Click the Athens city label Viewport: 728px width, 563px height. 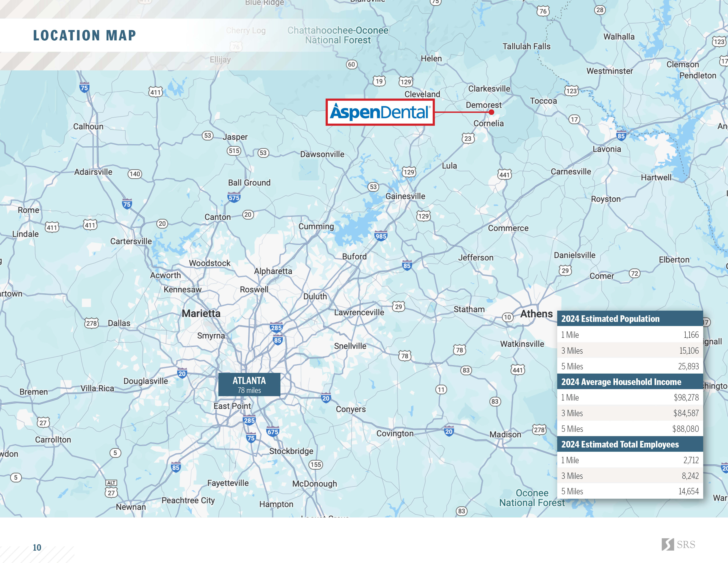pyautogui.click(x=536, y=314)
